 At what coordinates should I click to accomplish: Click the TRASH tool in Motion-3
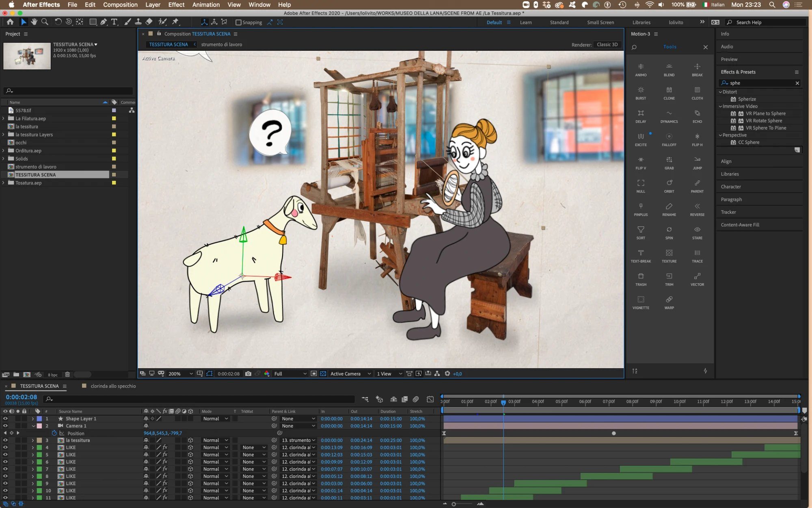click(641, 279)
